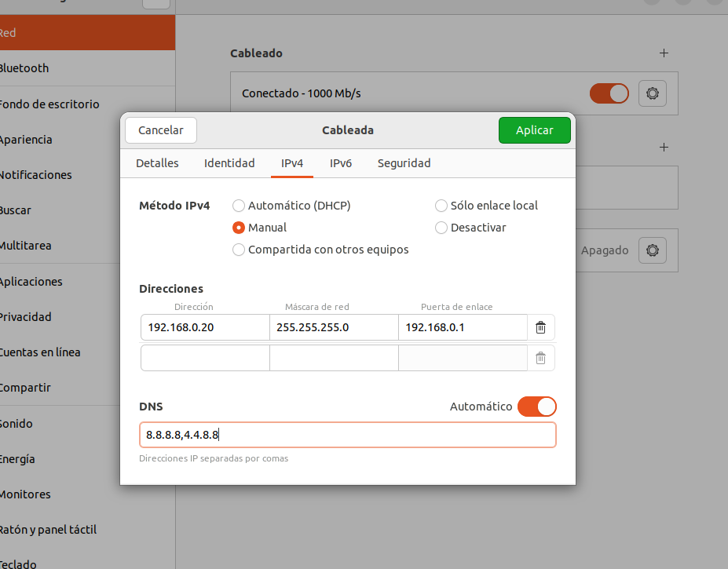Click the Dirección field containing 192.168.0.20

tap(205, 327)
